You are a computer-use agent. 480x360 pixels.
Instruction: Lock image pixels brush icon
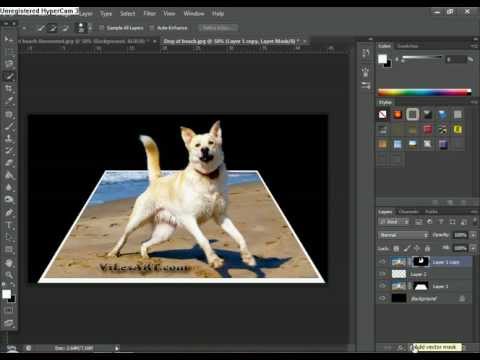coord(407,248)
